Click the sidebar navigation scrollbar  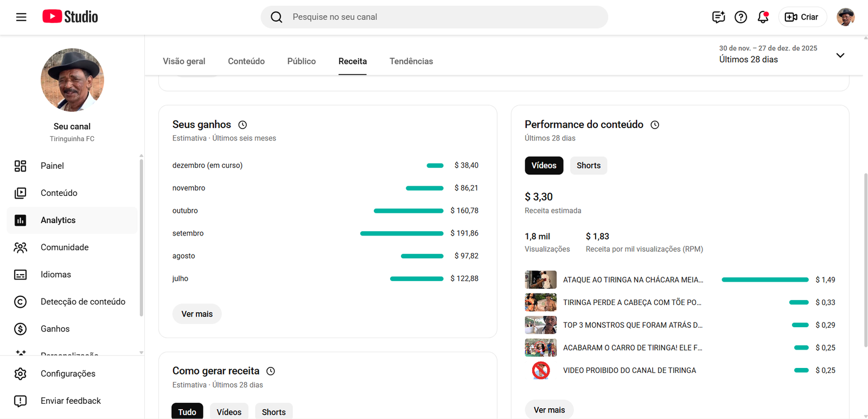point(141,237)
